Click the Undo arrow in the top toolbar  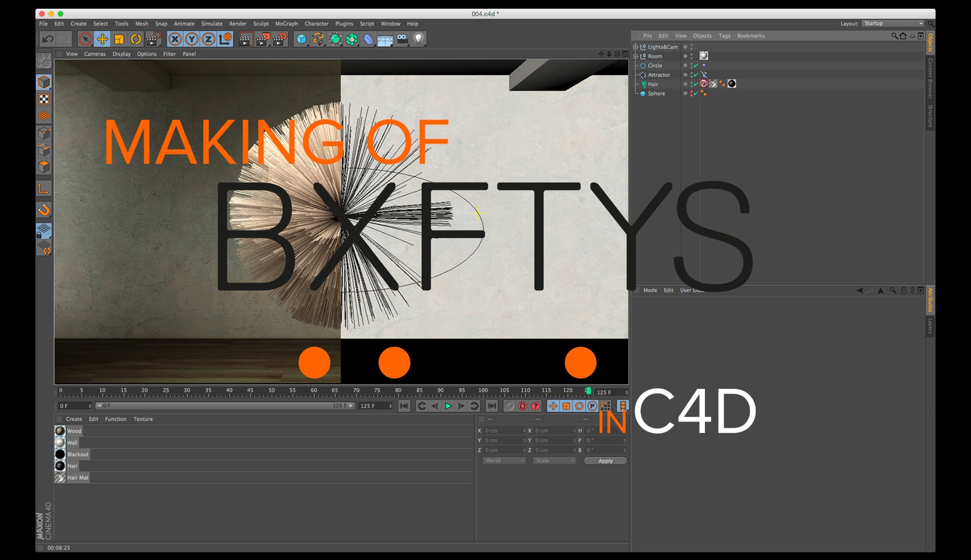[48, 39]
